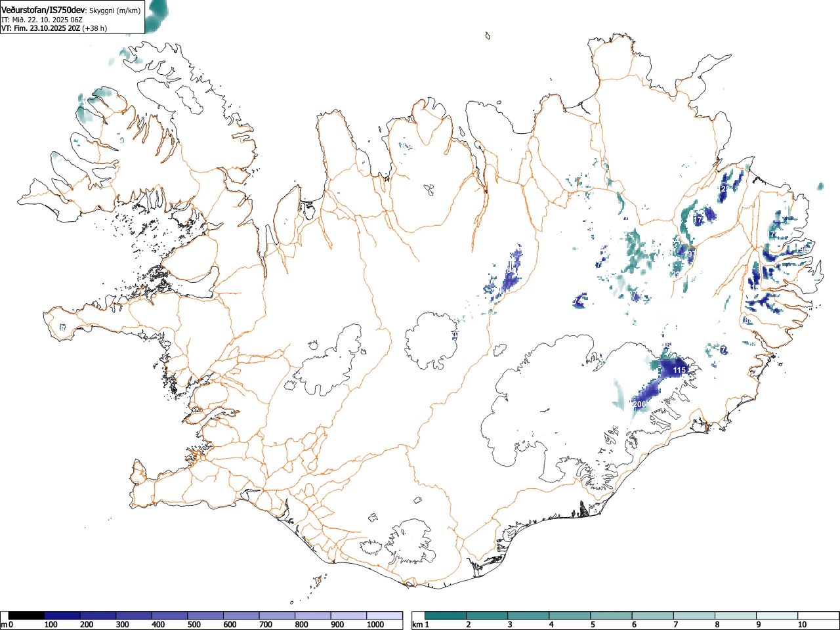Click the '206' visibility value on the map
Image resolution: width=840 pixels, height=630 pixels.
point(639,404)
